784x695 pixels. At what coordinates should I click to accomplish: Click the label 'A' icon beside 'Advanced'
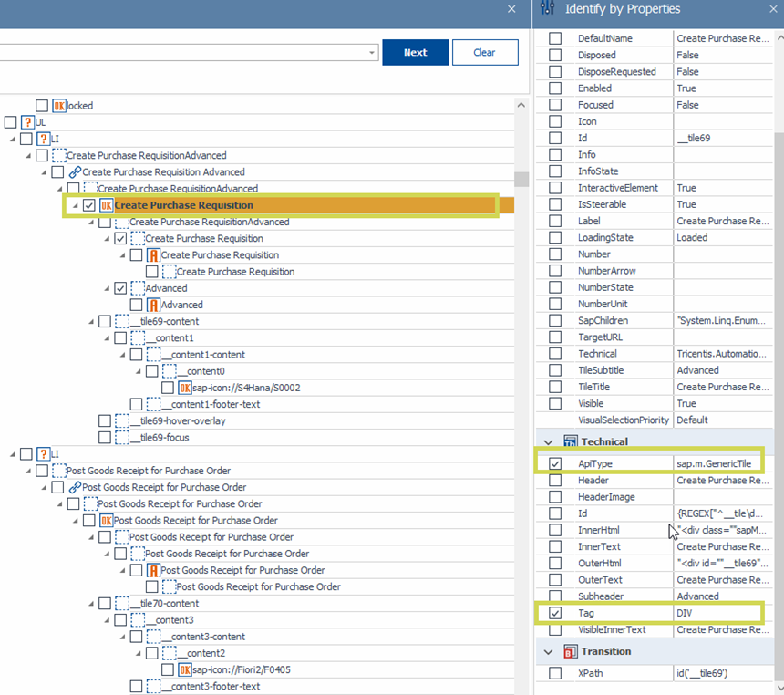[153, 305]
